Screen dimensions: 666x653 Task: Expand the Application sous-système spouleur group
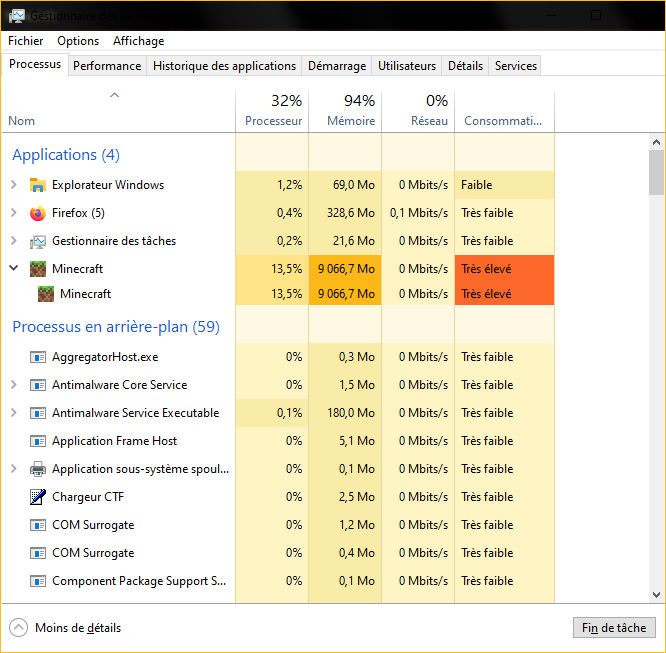click(x=14, y=469)
